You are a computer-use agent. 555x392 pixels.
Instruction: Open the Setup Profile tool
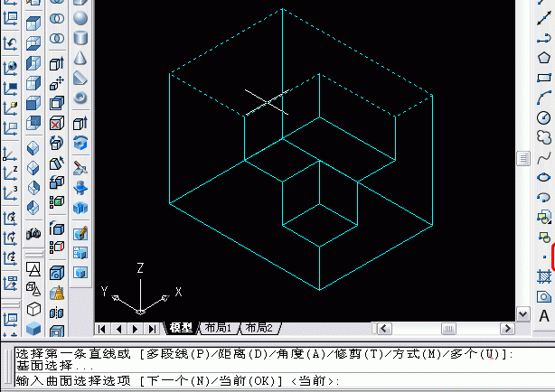click(80, 273)
